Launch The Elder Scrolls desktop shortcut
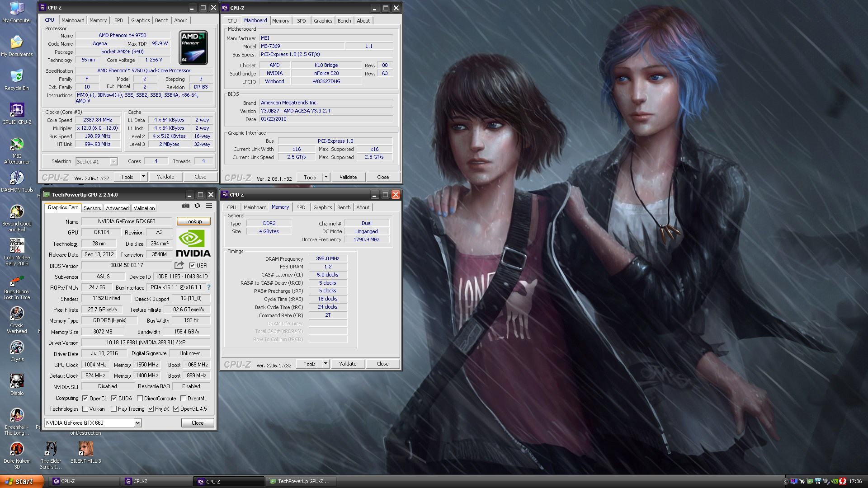 (x=51, y=455)
